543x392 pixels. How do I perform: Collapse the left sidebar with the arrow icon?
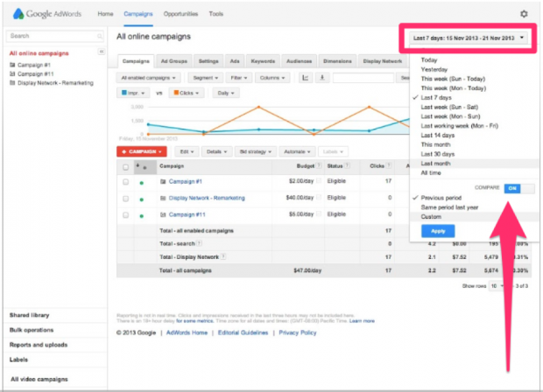(x=101, y=52)
